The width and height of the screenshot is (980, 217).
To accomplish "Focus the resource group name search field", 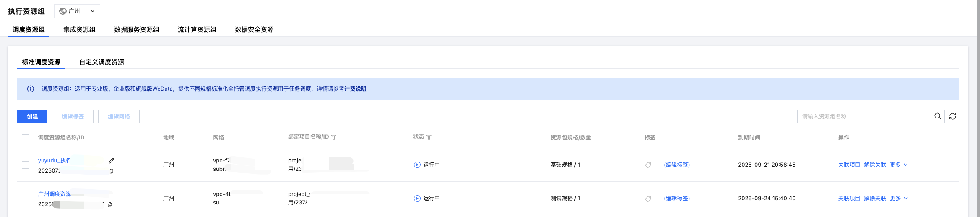I will pos(864,117).
